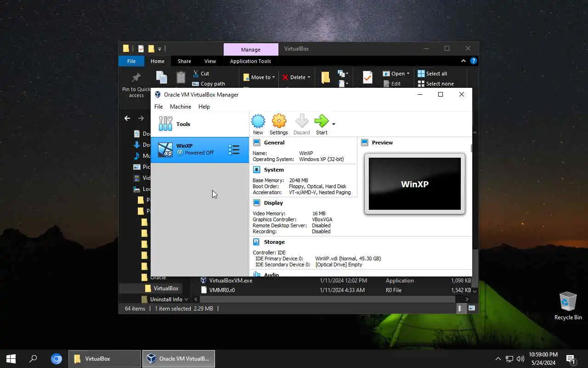Open the Open button dropdown in Explorer

(x=408, y=74)
